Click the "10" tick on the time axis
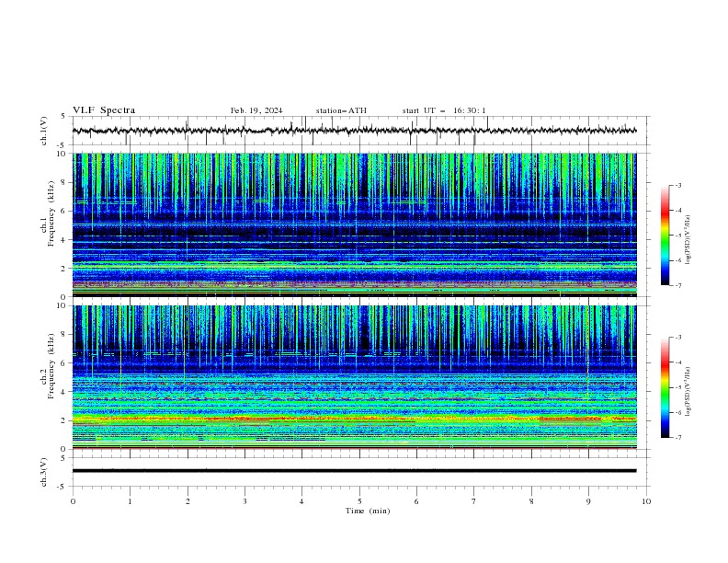This screenshot has width=728, height=563. [646, 501]
